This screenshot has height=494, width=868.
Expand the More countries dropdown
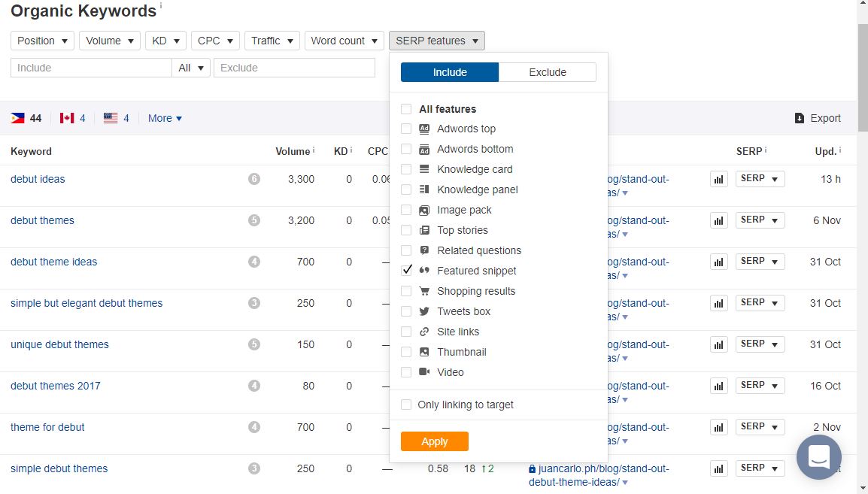165,118
